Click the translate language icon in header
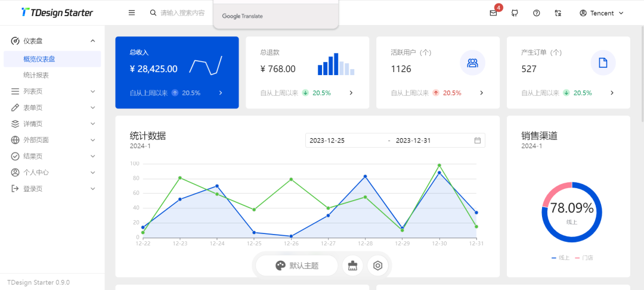644x290 pixels. coord(558,13)
